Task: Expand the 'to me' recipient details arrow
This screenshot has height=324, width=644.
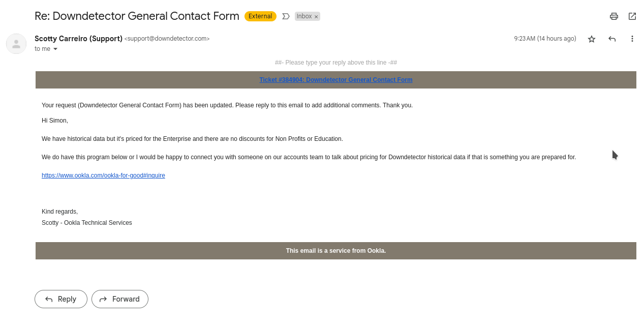Action: 55,49
